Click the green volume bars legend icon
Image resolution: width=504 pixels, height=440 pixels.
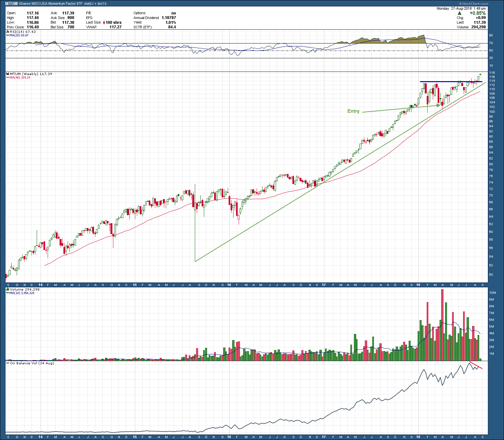[x=8, y=289]
